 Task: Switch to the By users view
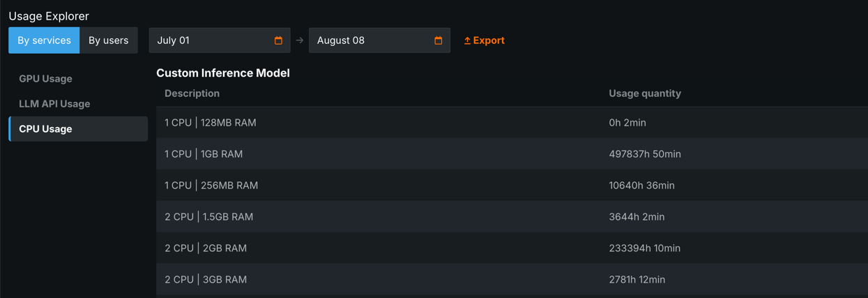[x=109, y=40]
